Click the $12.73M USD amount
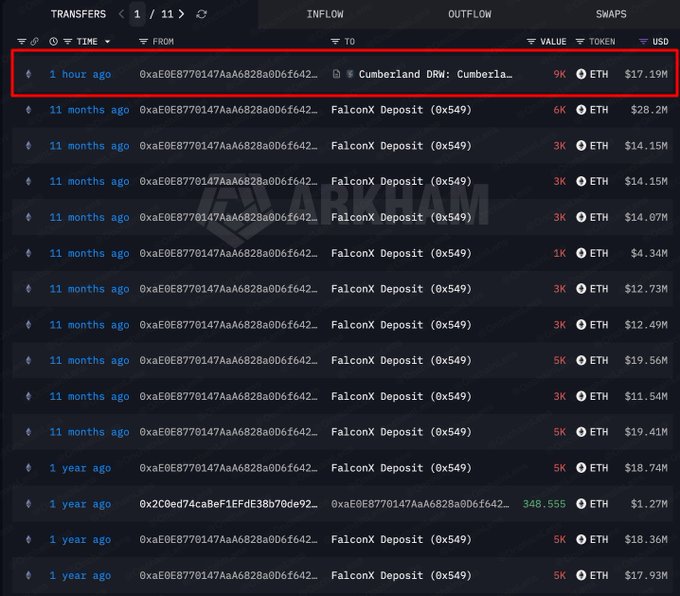 (646, 289)
